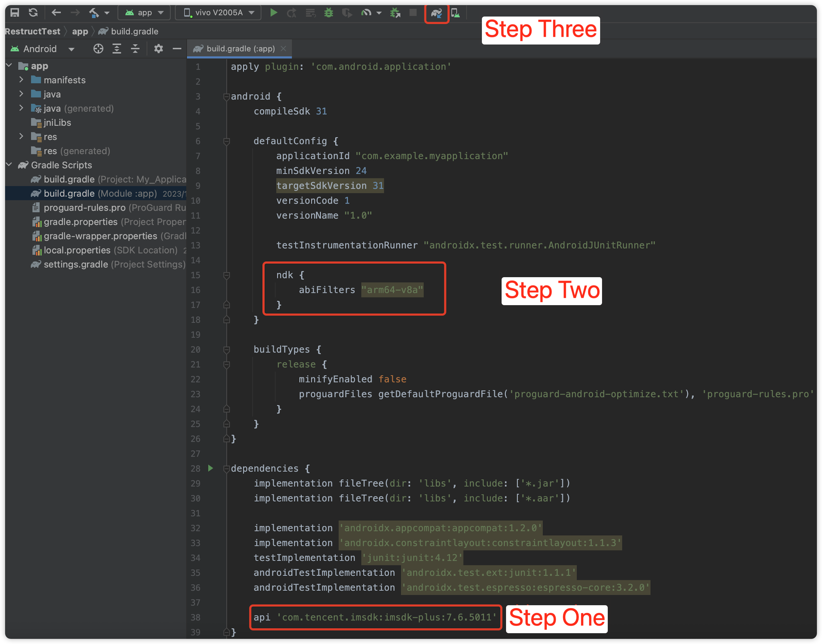
Task: Run the app with the green play button
Action: [x=274, y=13]
